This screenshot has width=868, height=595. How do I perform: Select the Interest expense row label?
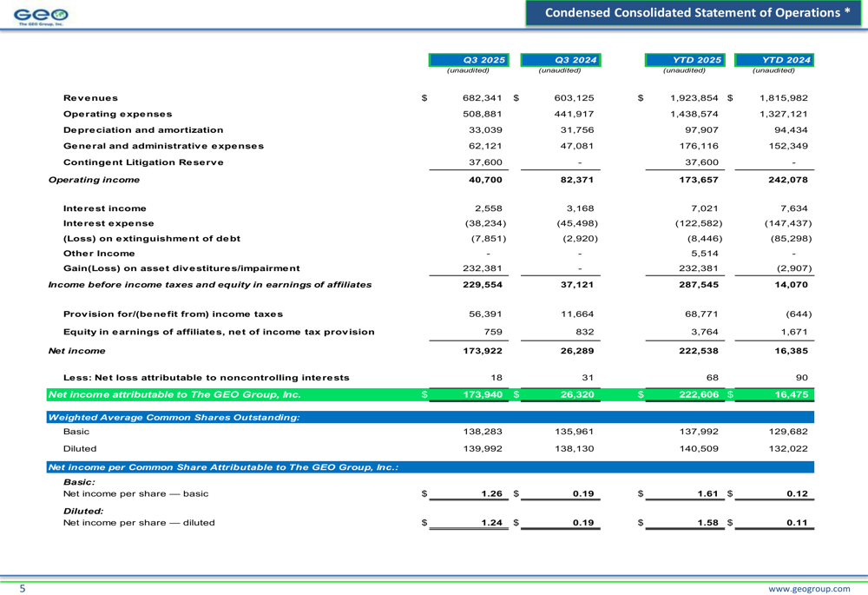108,223
